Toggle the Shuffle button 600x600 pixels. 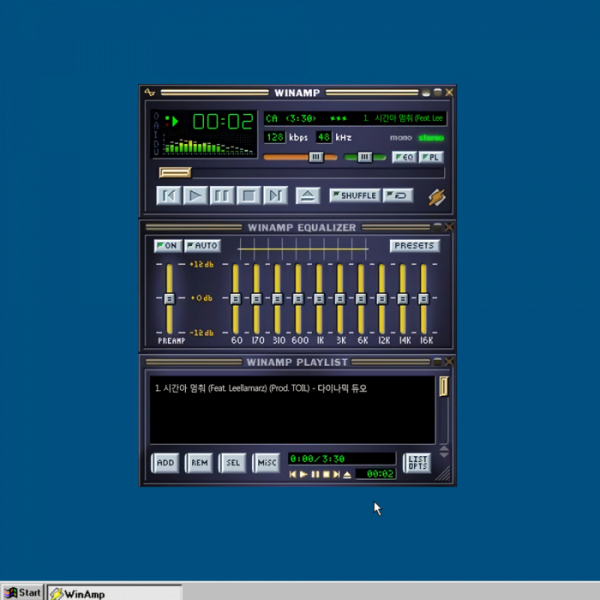click(x=354, y=196)
